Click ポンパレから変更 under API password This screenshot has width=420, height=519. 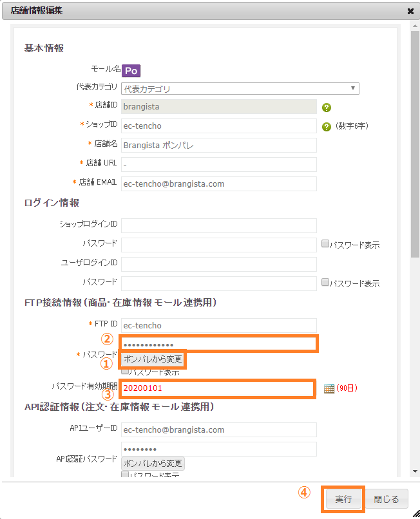pos(153,464)
